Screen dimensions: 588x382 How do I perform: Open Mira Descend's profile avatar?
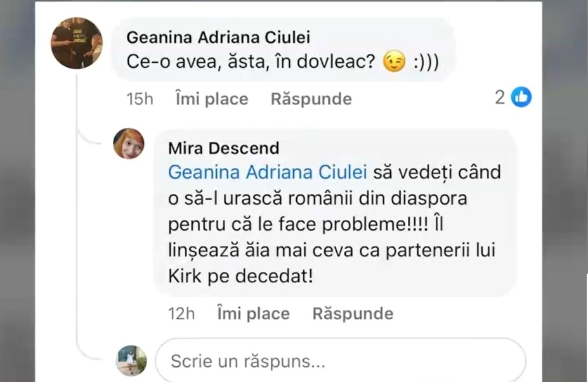click(x=129, y=143)
